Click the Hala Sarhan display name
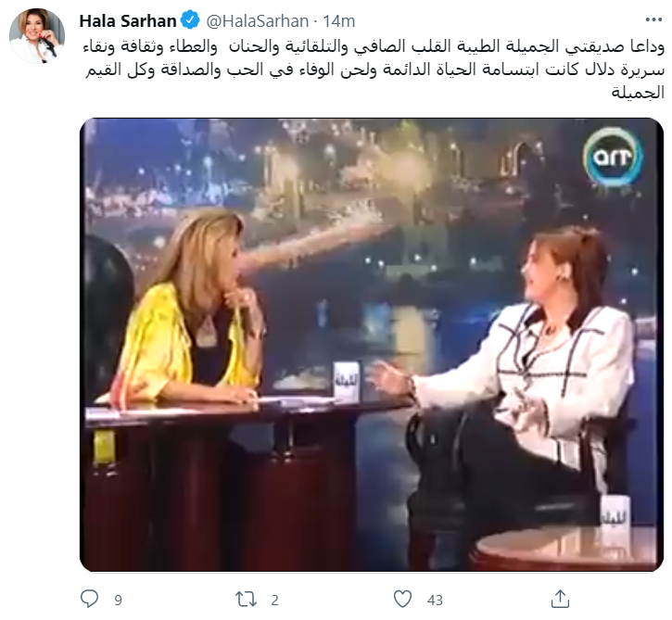The image size is (672, 620). tap(128, 20)
